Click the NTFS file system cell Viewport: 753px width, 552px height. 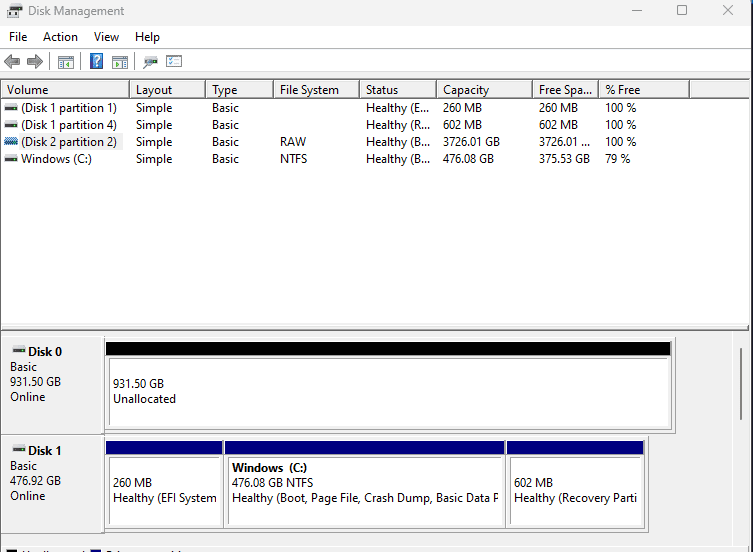[293, 159]
